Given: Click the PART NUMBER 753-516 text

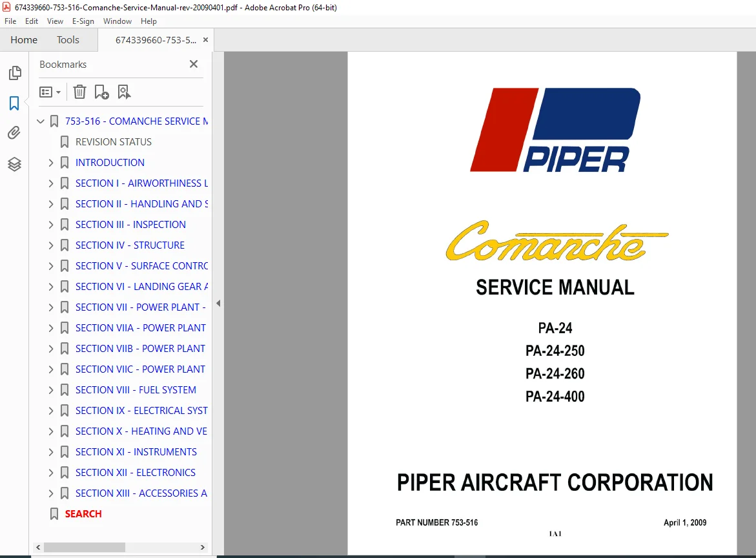Looking at the screenshot, I should point(437,522).
